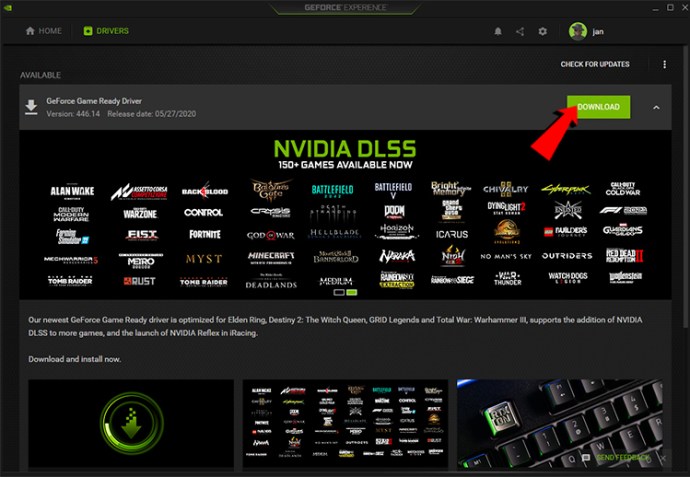
Task: Open the green download icon thumbnail
Action: click(x=131, y=423)
